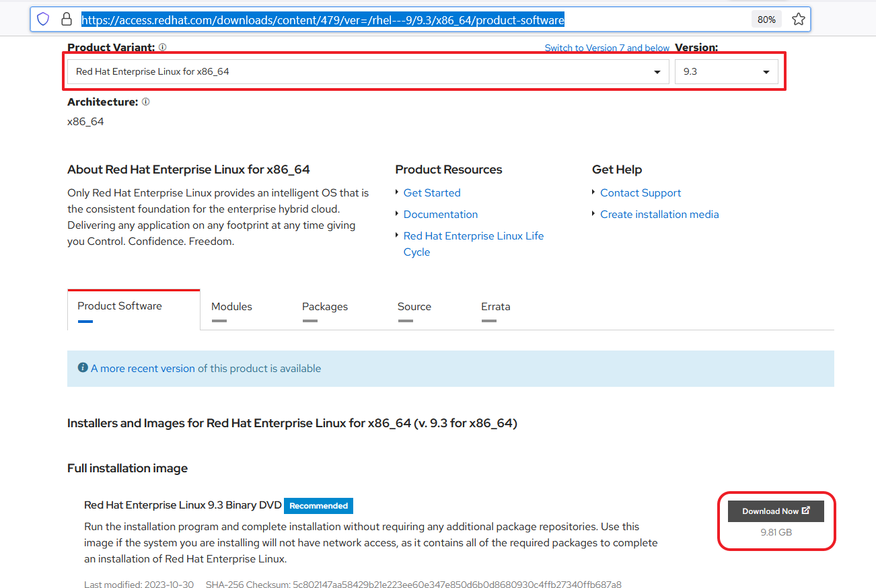Click the Download Now button
Screen dimensions: 876x588
click(776, 511)
